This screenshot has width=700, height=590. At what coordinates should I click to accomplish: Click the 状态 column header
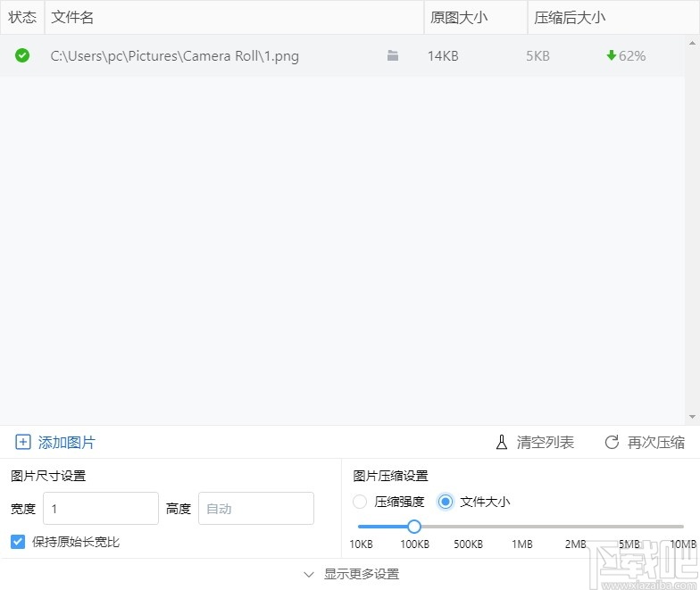tap(22, 18)
